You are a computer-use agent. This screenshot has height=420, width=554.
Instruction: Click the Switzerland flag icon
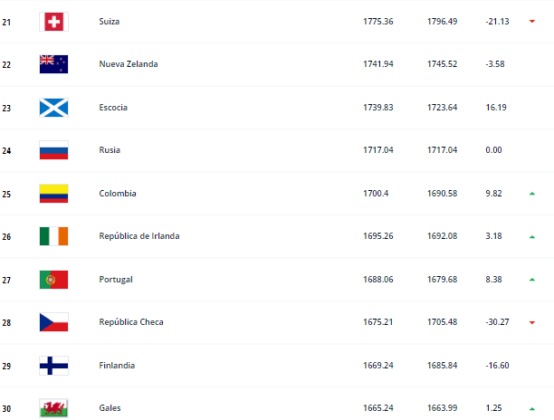(54, 22)
